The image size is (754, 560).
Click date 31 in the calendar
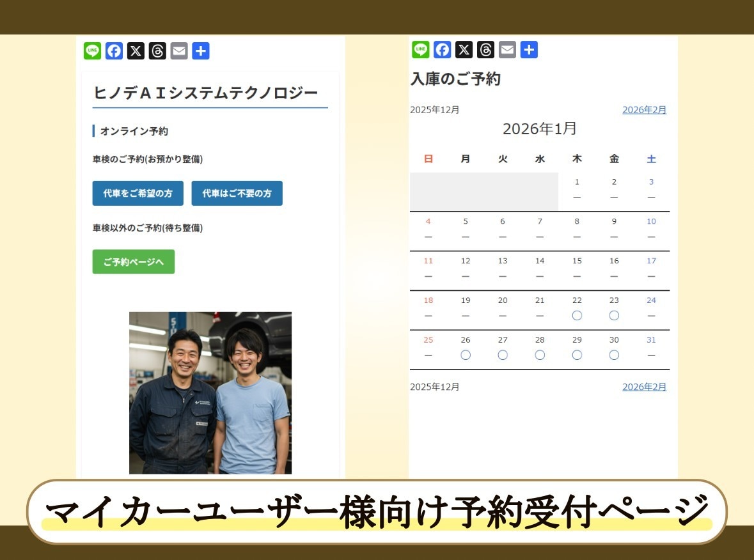[651, 340]
